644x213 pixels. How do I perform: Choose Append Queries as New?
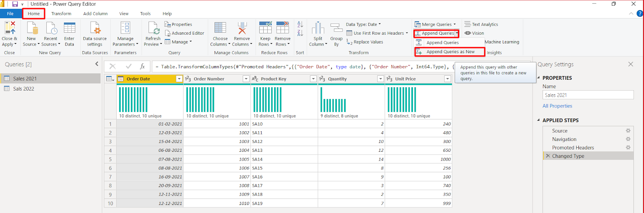450,52
